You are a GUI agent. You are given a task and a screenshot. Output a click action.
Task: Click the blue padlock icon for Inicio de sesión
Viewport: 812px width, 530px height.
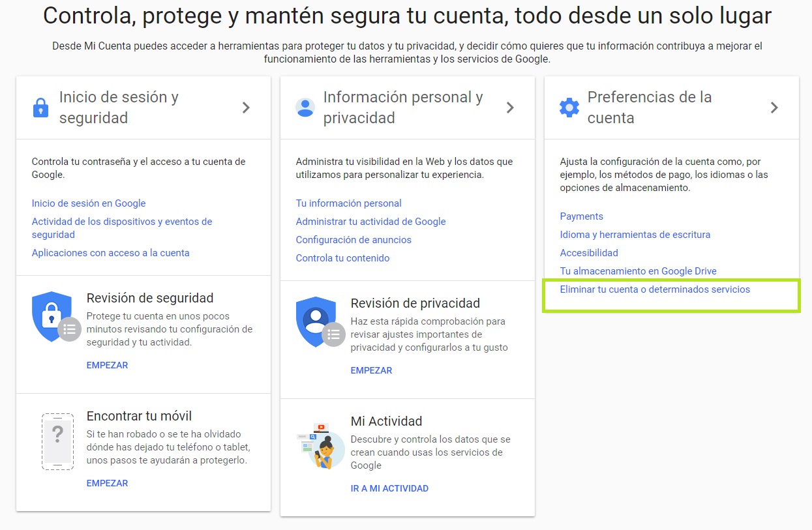[40, 108]
